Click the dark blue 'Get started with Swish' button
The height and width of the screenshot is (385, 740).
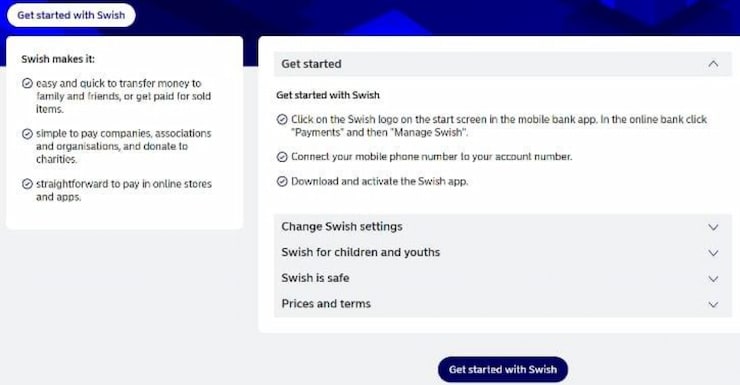coord(503,369)
